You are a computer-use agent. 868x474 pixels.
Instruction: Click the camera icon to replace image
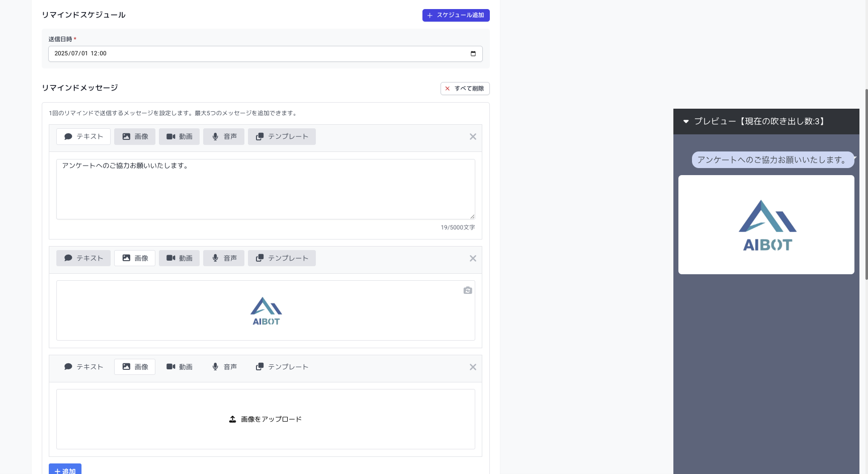[x=468, y=290]
